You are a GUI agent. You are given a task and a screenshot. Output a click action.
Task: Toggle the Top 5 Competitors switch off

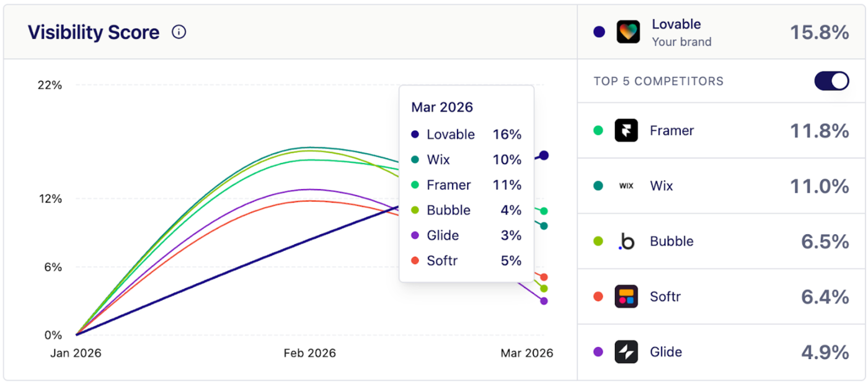[831, 81]
